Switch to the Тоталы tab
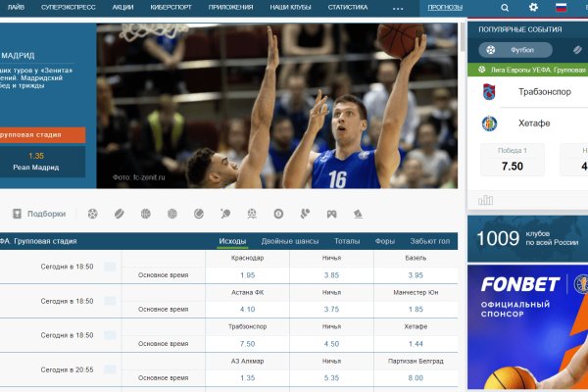The height and width of the screenshot is (392, 588). point(347,241)
